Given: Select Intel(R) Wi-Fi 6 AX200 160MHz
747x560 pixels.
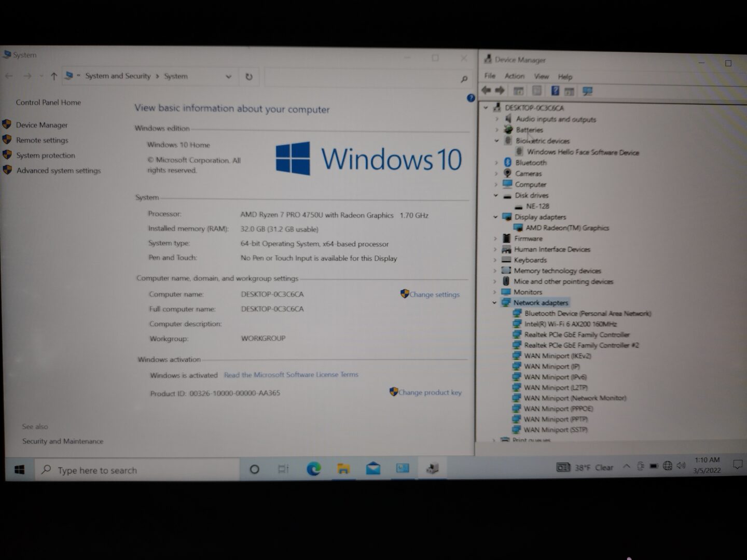Looking at the screenshot, I should click(570, 324).
